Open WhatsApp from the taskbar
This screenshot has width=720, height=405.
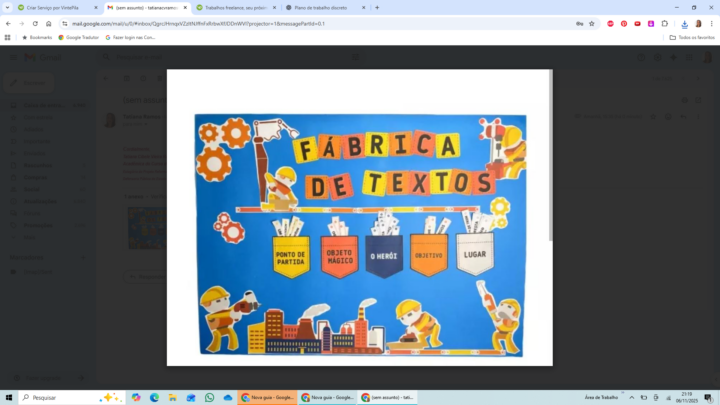210,397
